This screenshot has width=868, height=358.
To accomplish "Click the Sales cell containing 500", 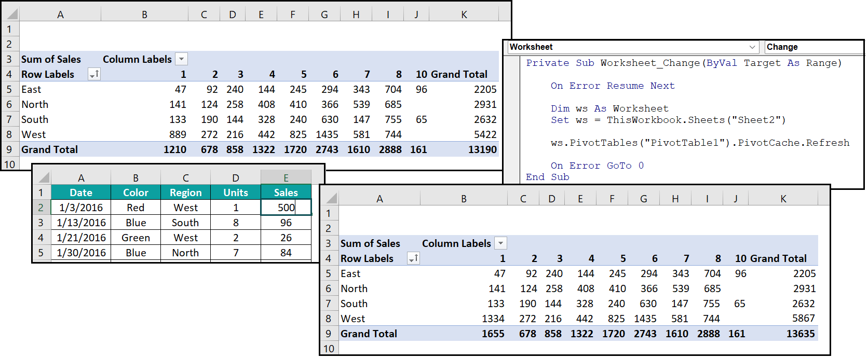I will pyautogui.click(x=286, y=208).
